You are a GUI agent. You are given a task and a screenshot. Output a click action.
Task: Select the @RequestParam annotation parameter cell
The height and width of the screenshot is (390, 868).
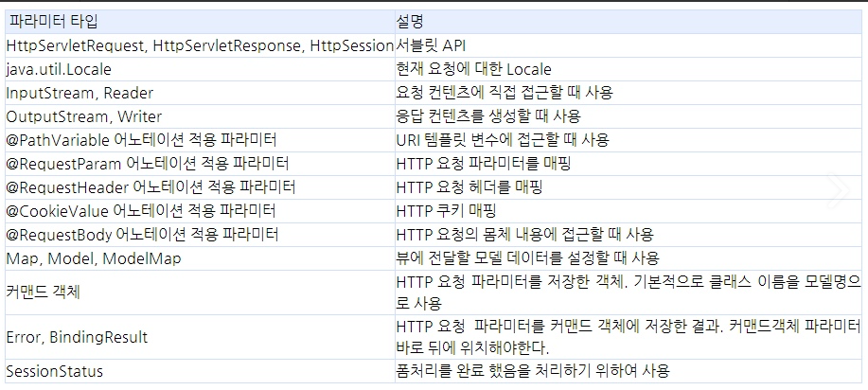200,164
